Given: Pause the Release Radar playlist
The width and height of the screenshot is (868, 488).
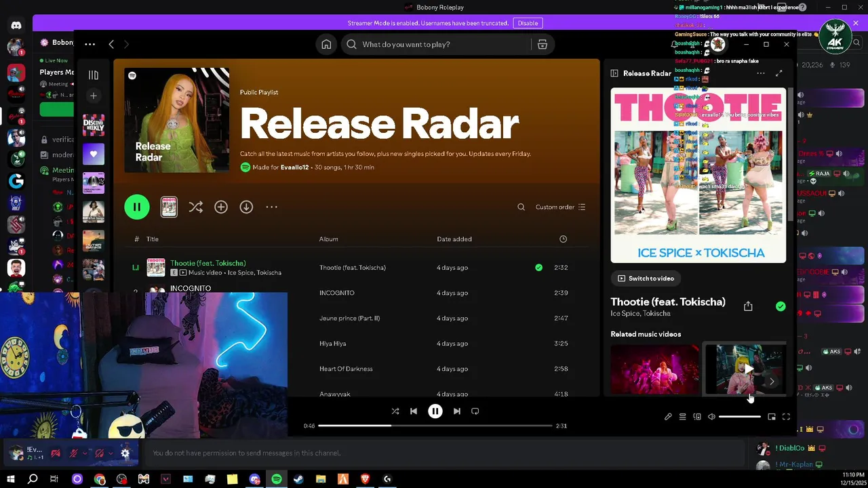Looking at the screenshot, I should click(x=137, y=207).
